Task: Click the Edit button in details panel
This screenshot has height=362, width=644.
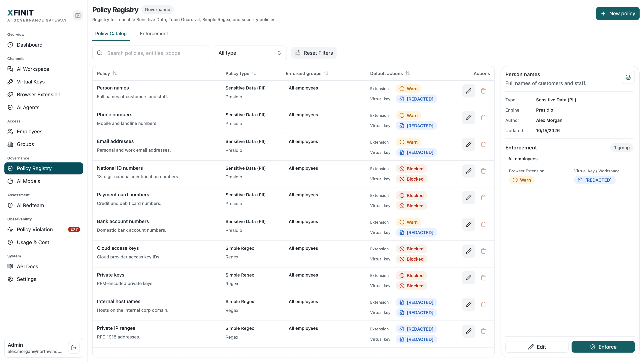Action: [x=537, y=347]
